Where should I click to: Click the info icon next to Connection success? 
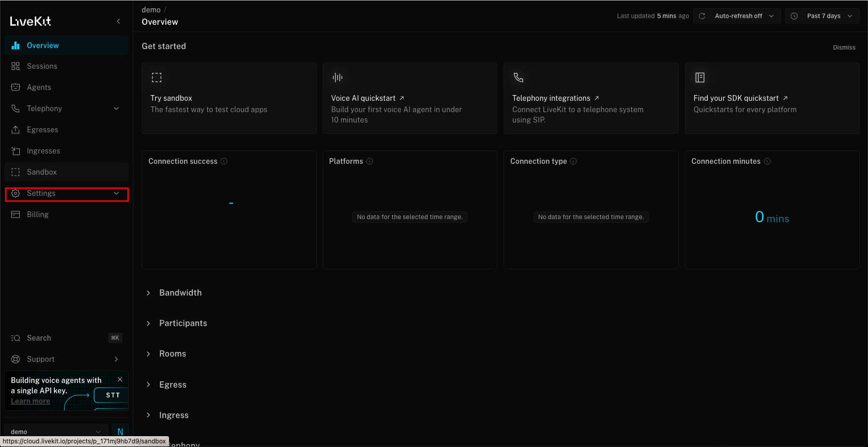[224, 161]
